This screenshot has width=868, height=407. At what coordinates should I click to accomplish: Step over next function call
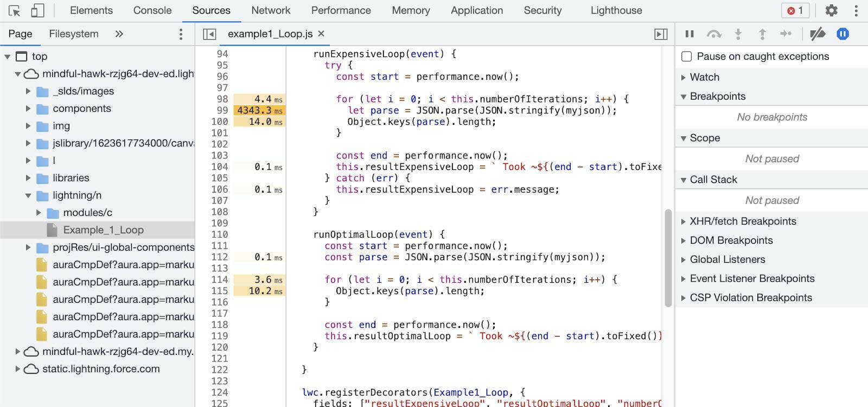click(714, 34)
